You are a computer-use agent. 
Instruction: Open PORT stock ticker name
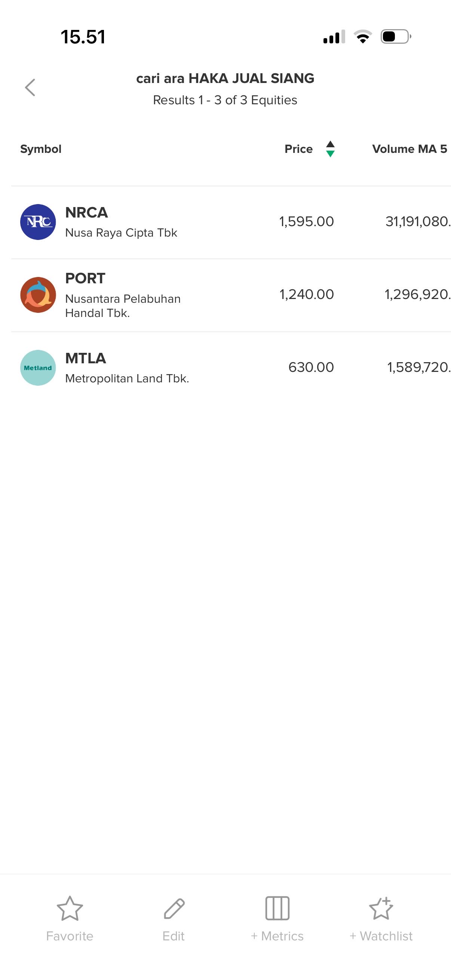coord(85,278)
